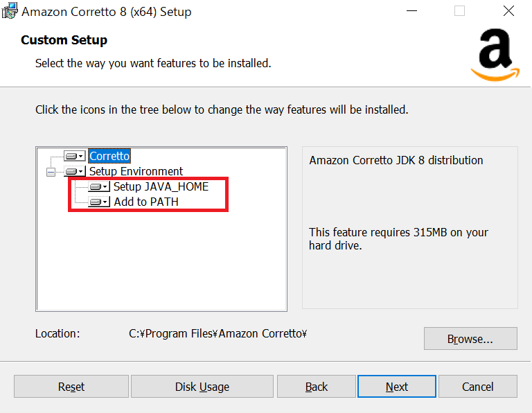
Task: Click the Browse... button
Action: pos(470,338)
